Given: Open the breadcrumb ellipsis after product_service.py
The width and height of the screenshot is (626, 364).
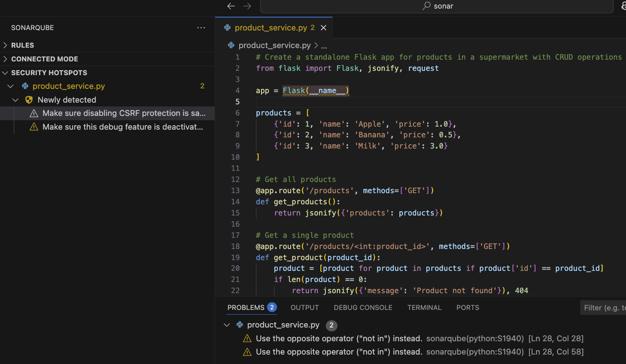Looking at the screenshot, I should point(324,45).
